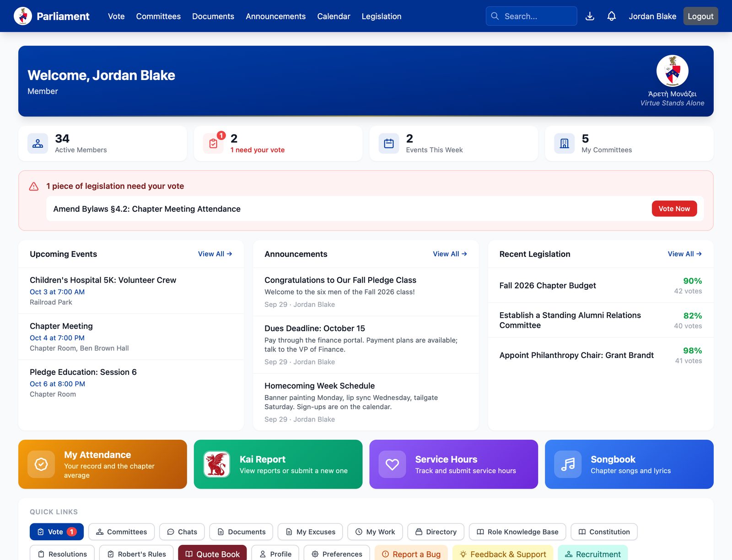Open Directory quick link
This screenshot has width=732, height=560.
click(x=436, y=532)
